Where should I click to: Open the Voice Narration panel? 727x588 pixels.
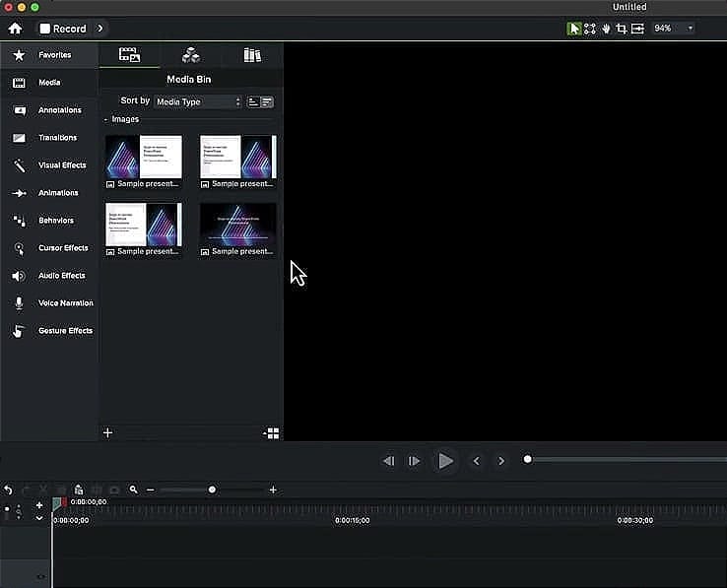click(49, 303)
